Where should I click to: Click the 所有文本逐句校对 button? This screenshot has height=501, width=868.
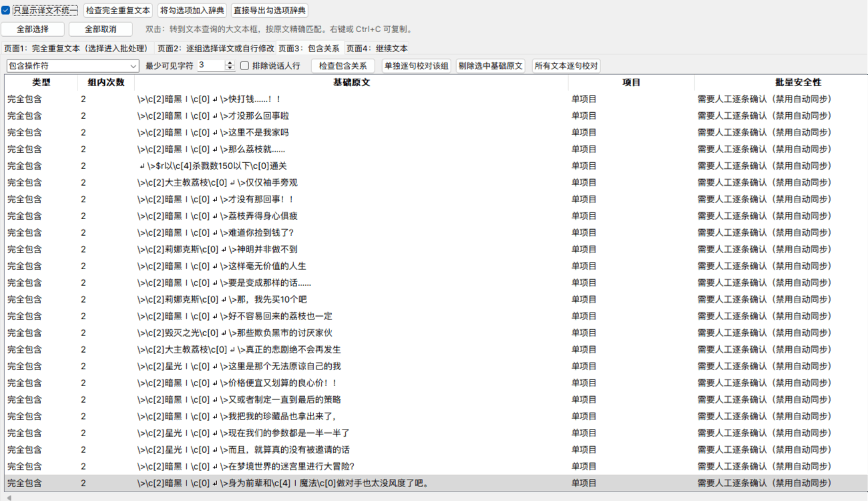[566, 66]
